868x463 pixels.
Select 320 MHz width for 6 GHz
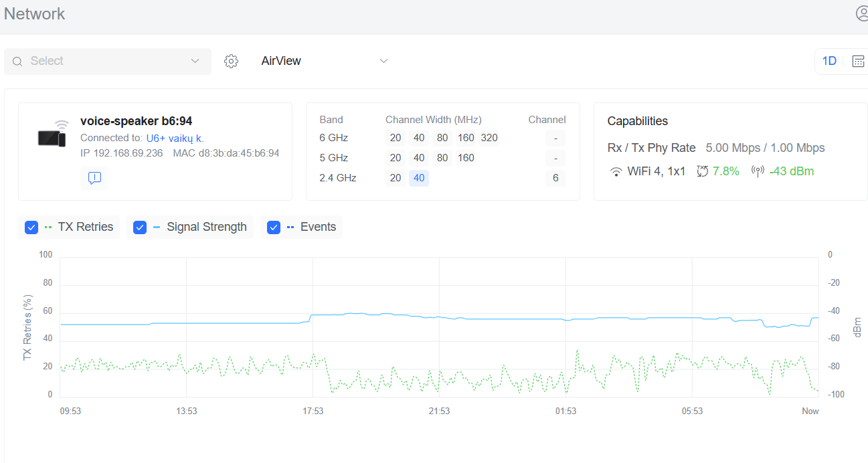coord(489,138)
